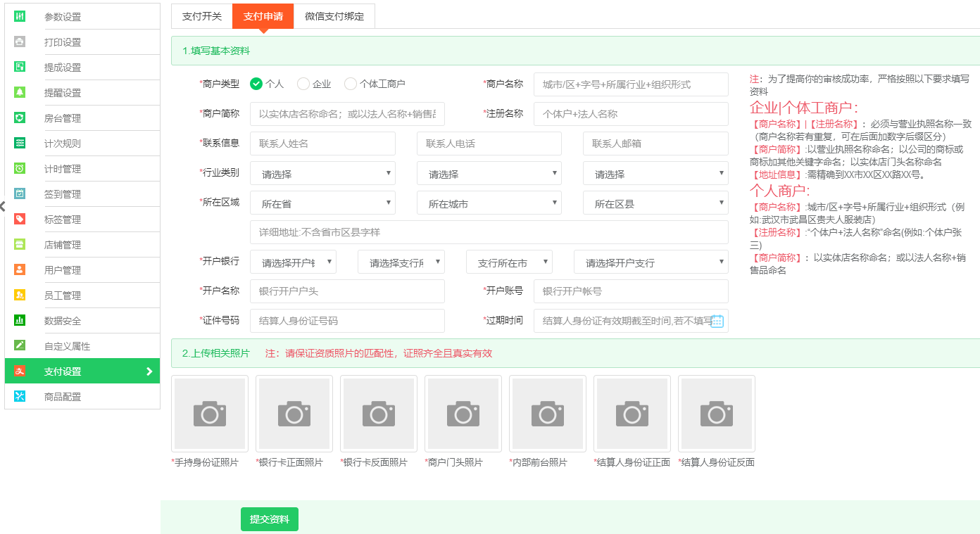This screenshot has height=534, width=980.
Task: Open the 所在区县 district dropdown
Action: point(655,203)
